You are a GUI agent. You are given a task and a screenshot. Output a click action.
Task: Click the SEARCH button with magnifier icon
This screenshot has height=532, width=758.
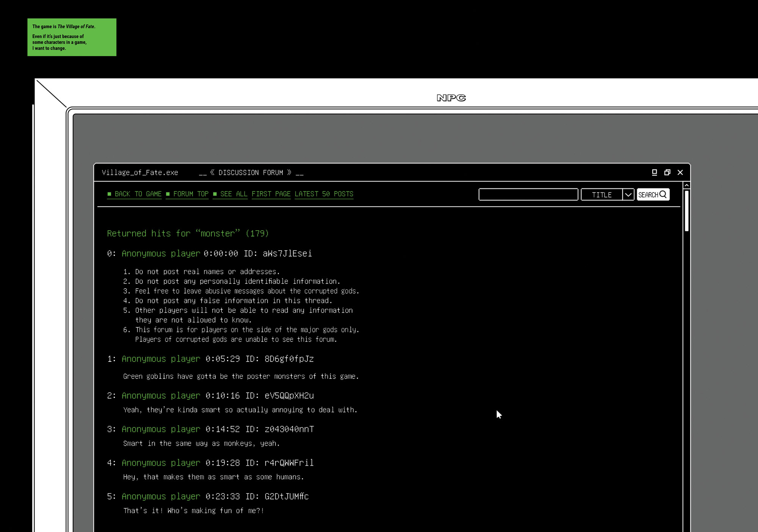click(x=653, y=194)
